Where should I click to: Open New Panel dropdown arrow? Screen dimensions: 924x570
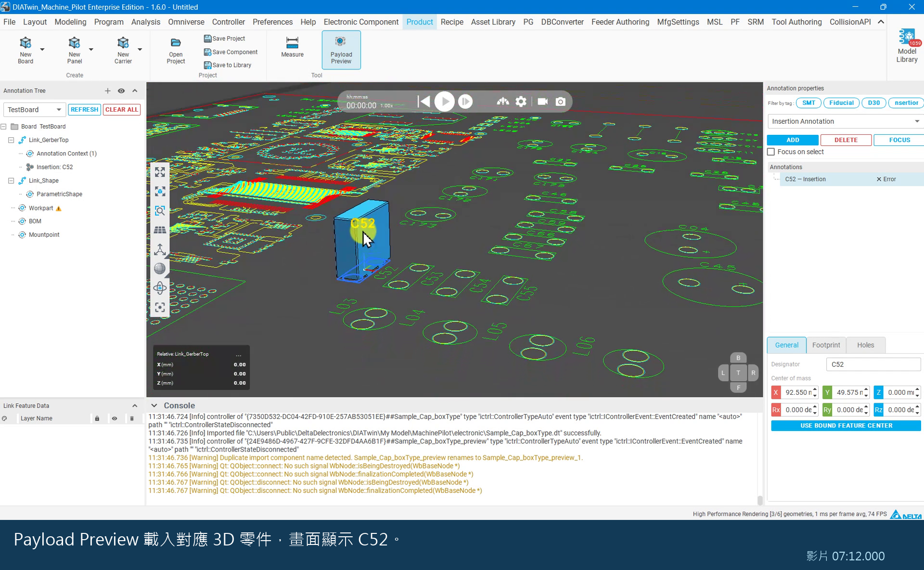[x=91, y=50]
